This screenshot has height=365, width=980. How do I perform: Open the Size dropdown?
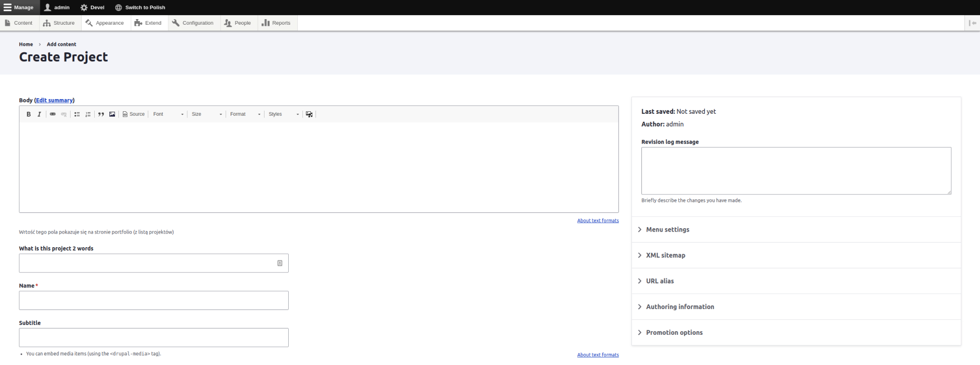(x=207, y=114)
